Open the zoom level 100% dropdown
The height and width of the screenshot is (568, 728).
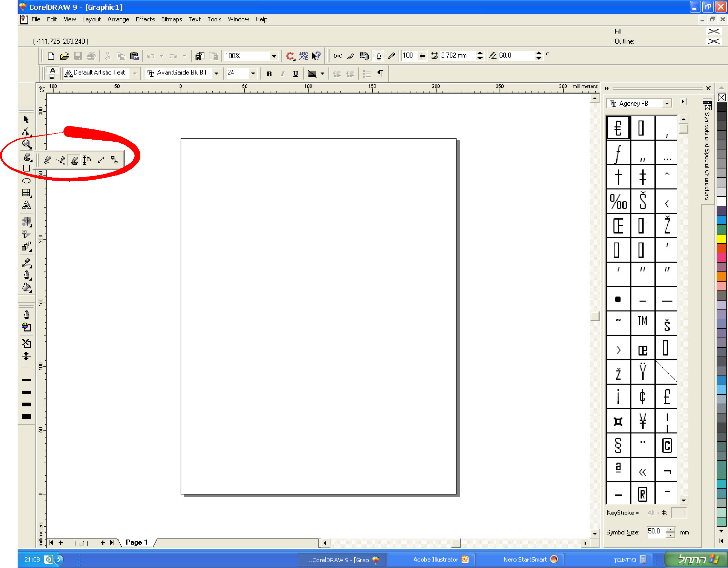(274, 56)
